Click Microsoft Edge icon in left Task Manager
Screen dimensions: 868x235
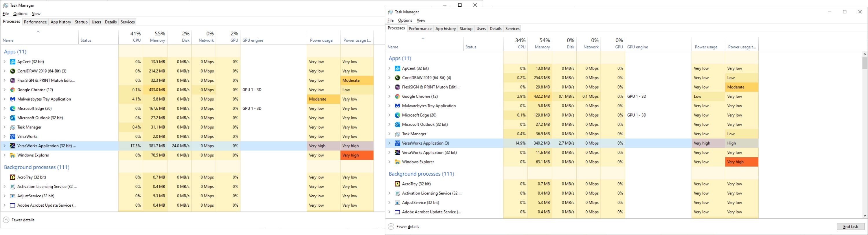(x=12, y=109)
